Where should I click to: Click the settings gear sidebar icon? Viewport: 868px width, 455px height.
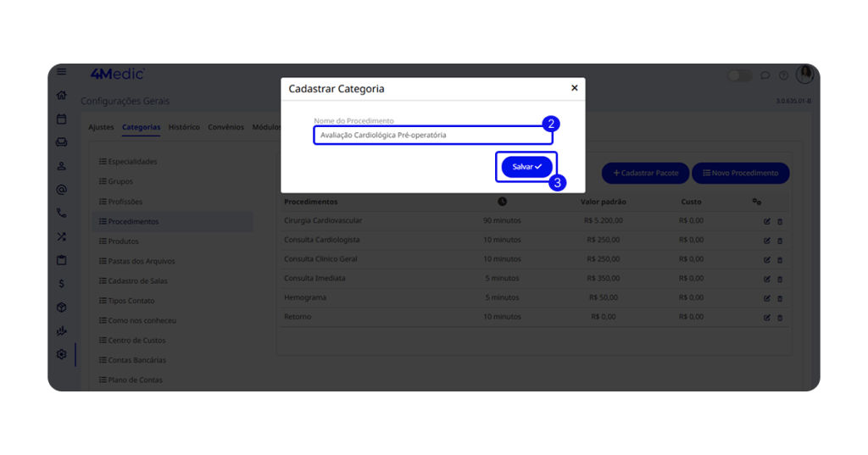62,354
